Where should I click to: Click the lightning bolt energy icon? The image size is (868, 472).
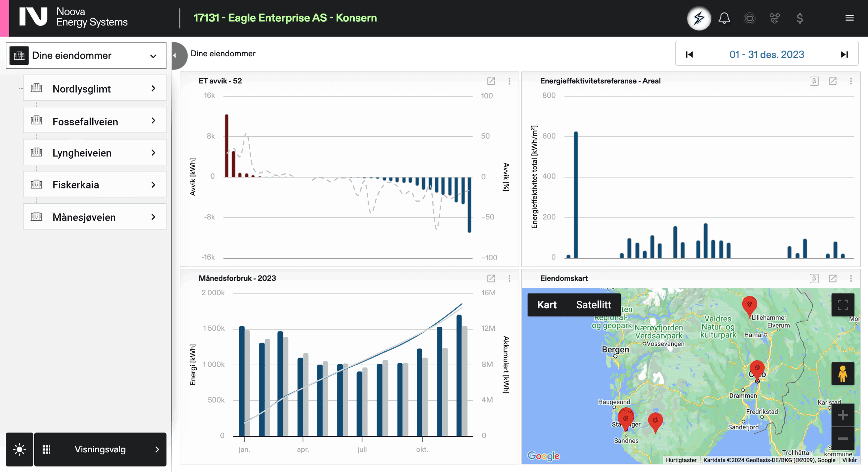click(x=699, y=18)
